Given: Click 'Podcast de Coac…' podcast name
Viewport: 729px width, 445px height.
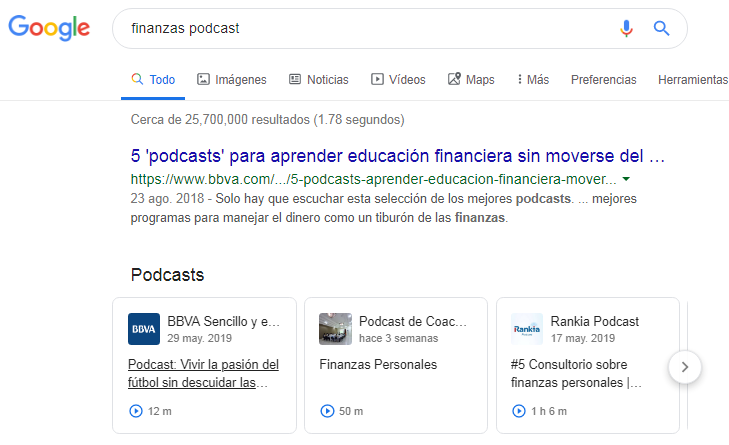Looking at the screenshot, I should (x=413, y=321).
